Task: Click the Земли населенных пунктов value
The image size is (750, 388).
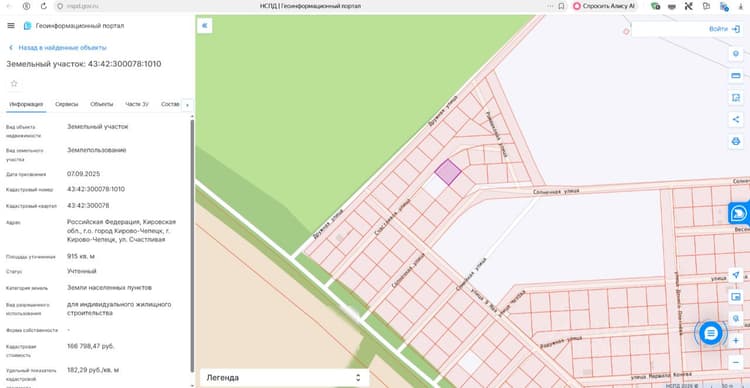Action: (110, 288)
